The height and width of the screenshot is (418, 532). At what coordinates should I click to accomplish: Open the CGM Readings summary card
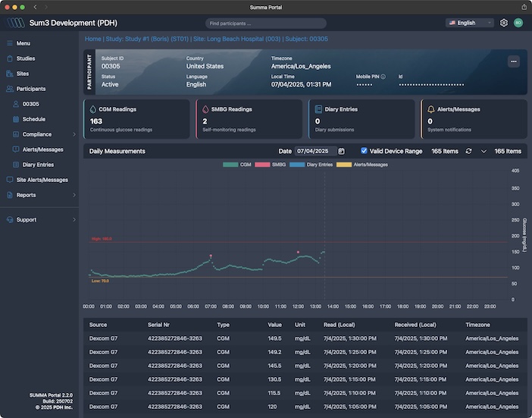tap(136, 119)
